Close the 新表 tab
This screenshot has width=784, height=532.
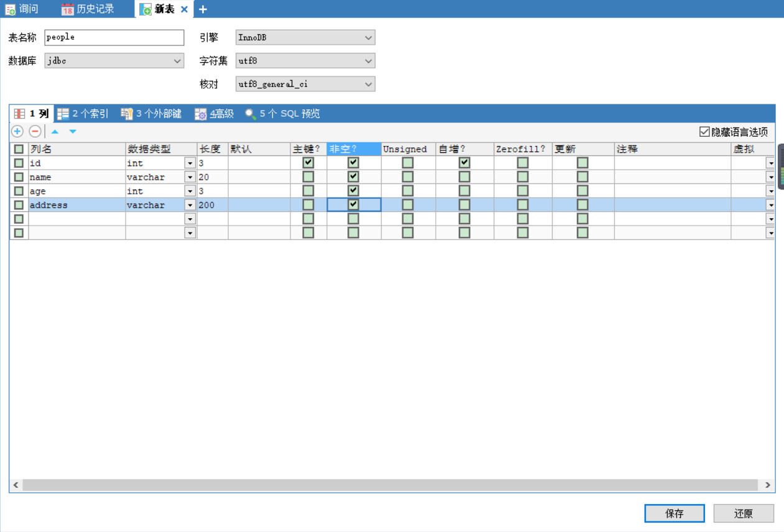click(x=184, y=9)
